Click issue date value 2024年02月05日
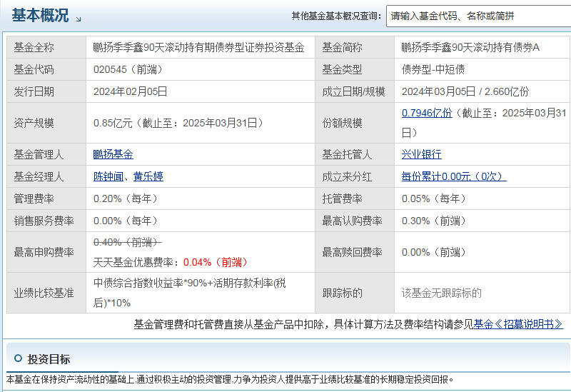The width and height of the screenshot is (571, 392). [x=130, y=91]
